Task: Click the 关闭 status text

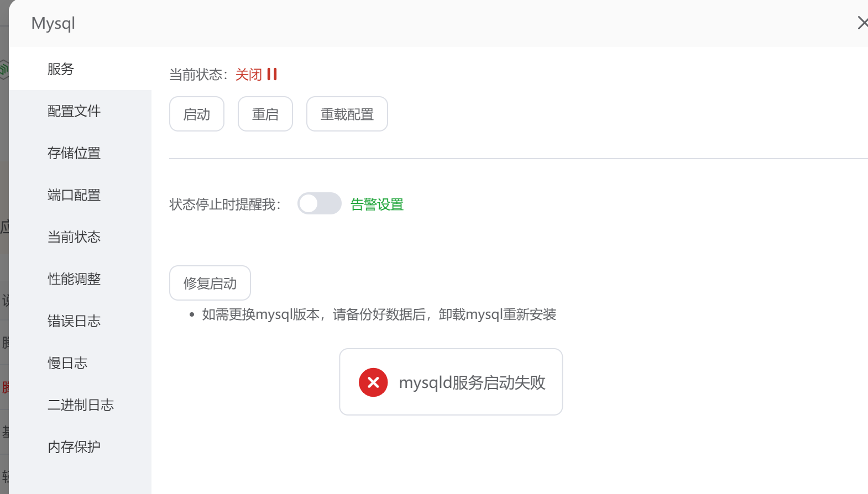Action: (249, 75)
